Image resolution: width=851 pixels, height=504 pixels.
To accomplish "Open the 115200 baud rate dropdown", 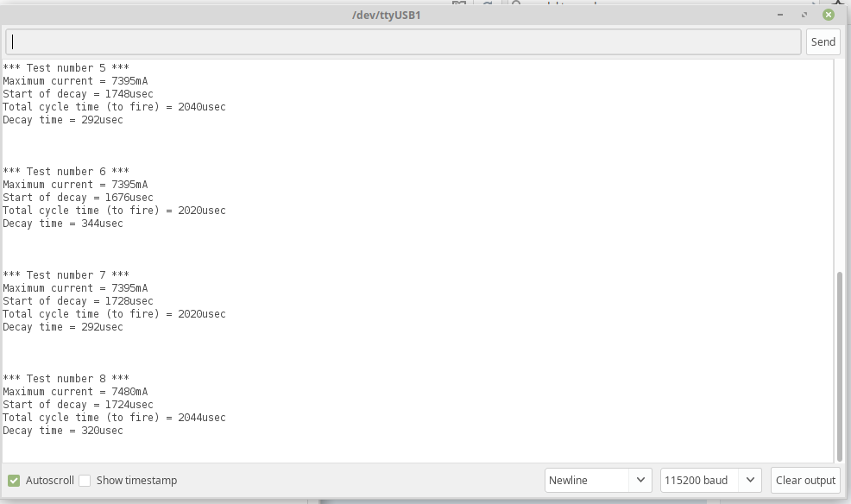I will (x=710, y=480).
